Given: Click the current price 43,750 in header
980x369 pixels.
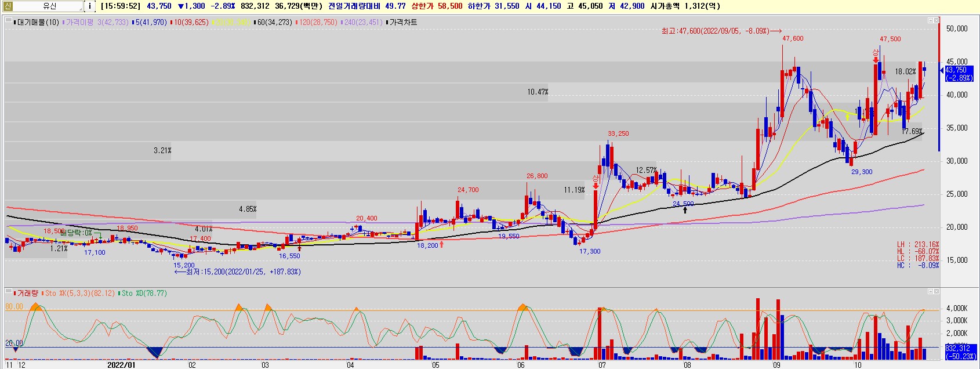Looking at the screenshot, I should 159,6.
